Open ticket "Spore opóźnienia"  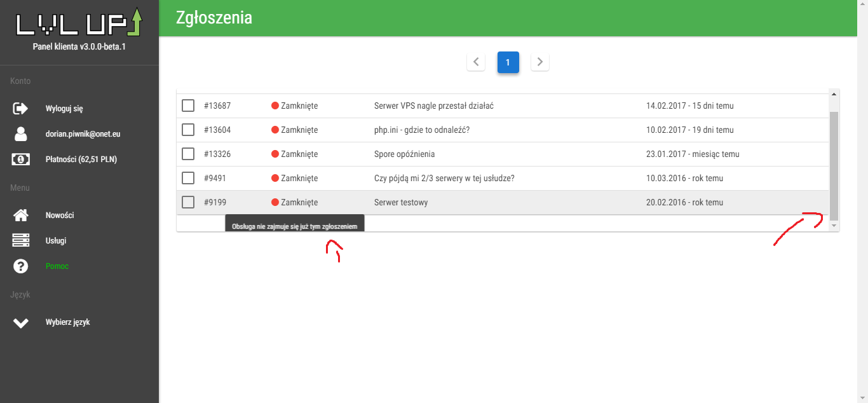coord(404,154)
